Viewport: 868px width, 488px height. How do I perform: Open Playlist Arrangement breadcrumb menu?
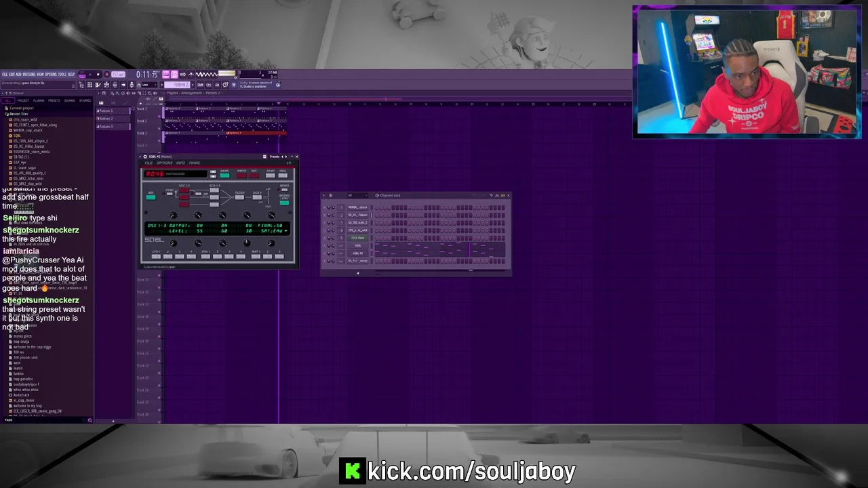[191, 93]
